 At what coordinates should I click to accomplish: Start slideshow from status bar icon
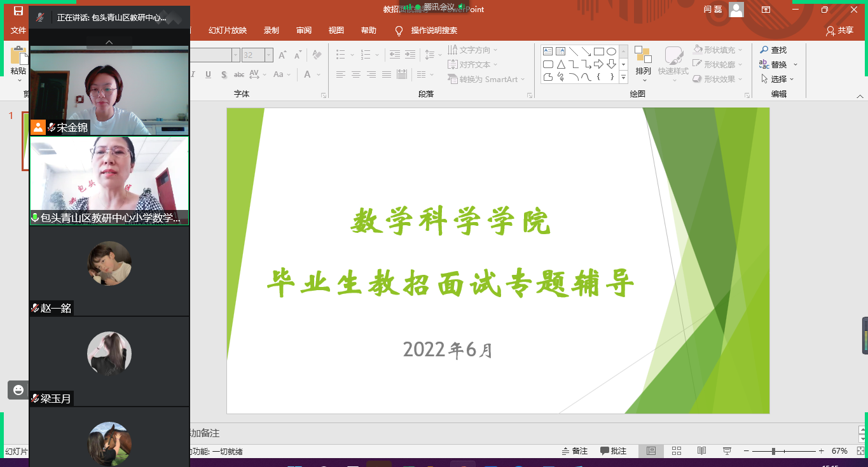726,450
